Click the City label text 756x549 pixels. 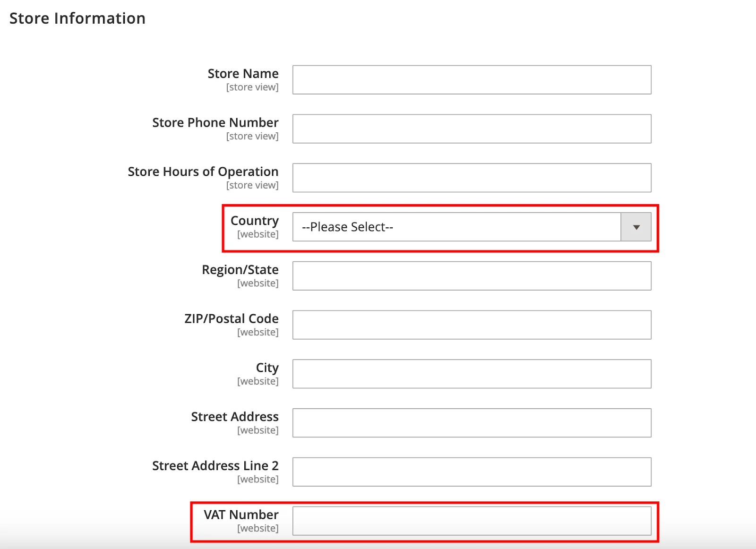267,368
